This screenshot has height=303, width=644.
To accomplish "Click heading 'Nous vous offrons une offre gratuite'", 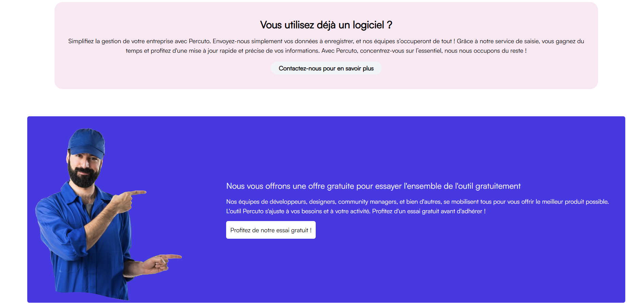I will click(373, 186).
